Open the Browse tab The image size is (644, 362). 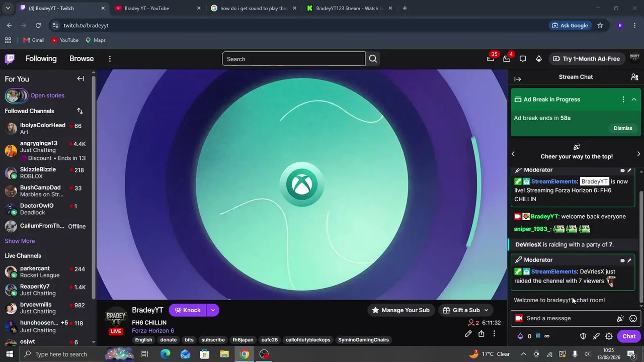click(82, 59)
